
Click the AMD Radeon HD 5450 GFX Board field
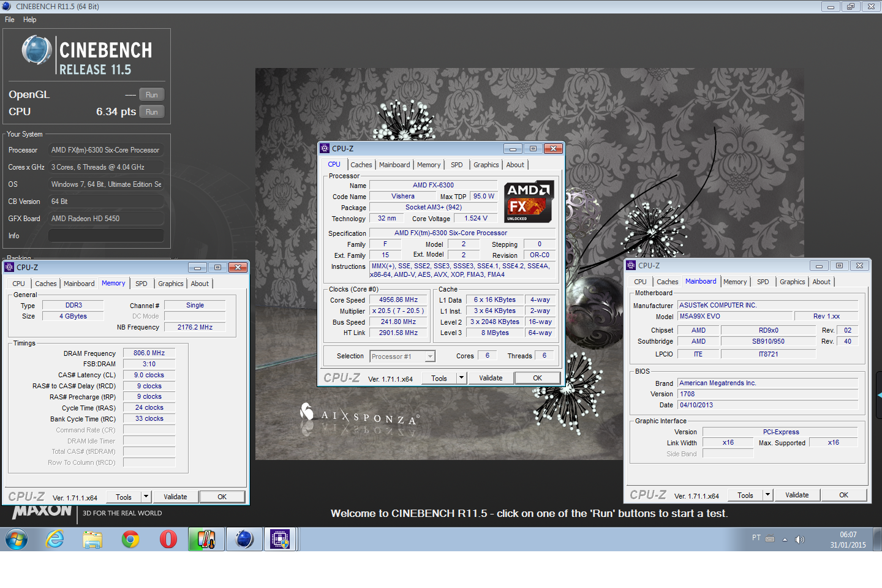[x=106, y=219]
